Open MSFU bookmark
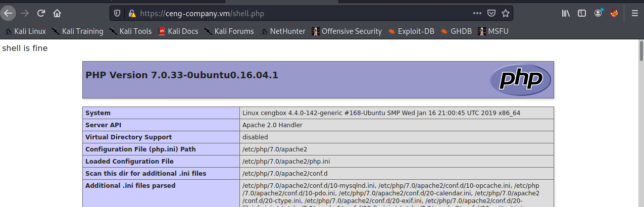 click(493, 31)
